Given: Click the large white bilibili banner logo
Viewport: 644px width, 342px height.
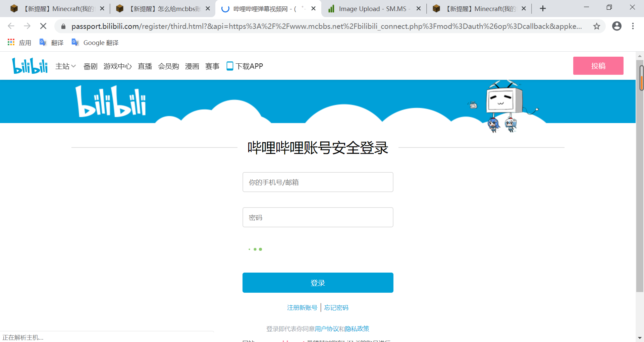Looking at the screenshot, I should click(x=111, y=101).
